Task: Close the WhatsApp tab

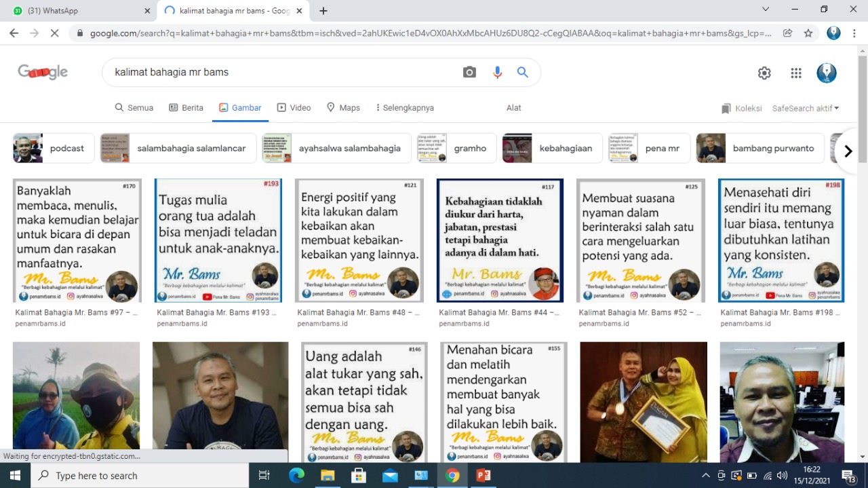Action: coord(147,11)
